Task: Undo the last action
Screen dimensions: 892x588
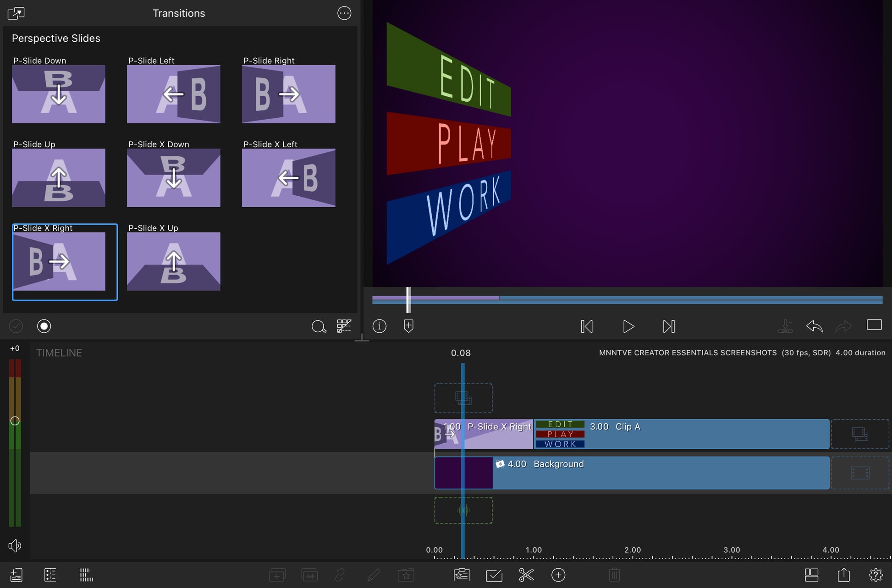Action: [814, 326]
